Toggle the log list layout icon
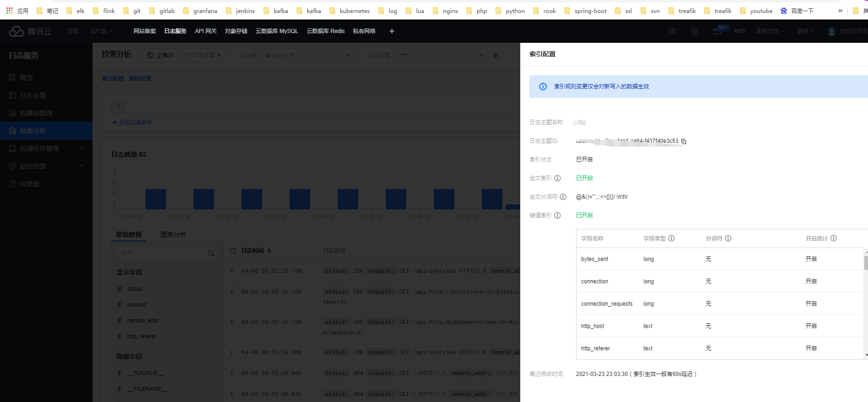The width and height of the screenshot is (868, 402). click(x=233, y=251)
